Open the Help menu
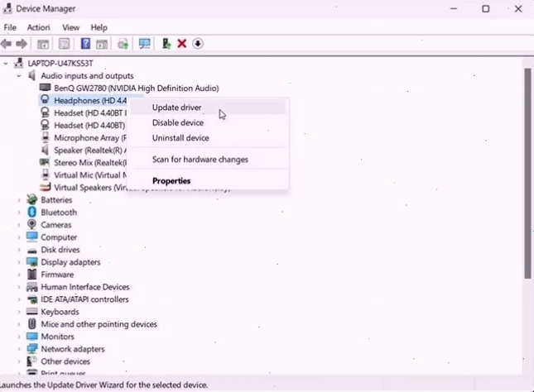 coord(99,27)
